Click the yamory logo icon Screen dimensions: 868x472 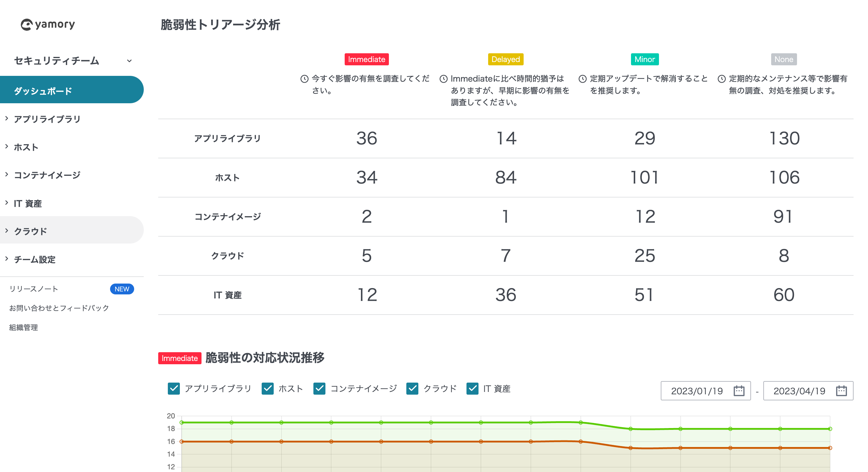[x=28, y=24]
